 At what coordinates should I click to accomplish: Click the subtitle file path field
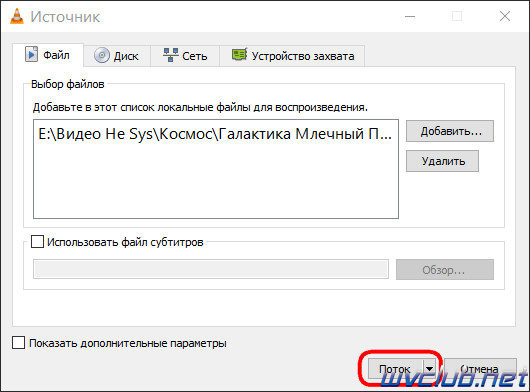(211, 269)
